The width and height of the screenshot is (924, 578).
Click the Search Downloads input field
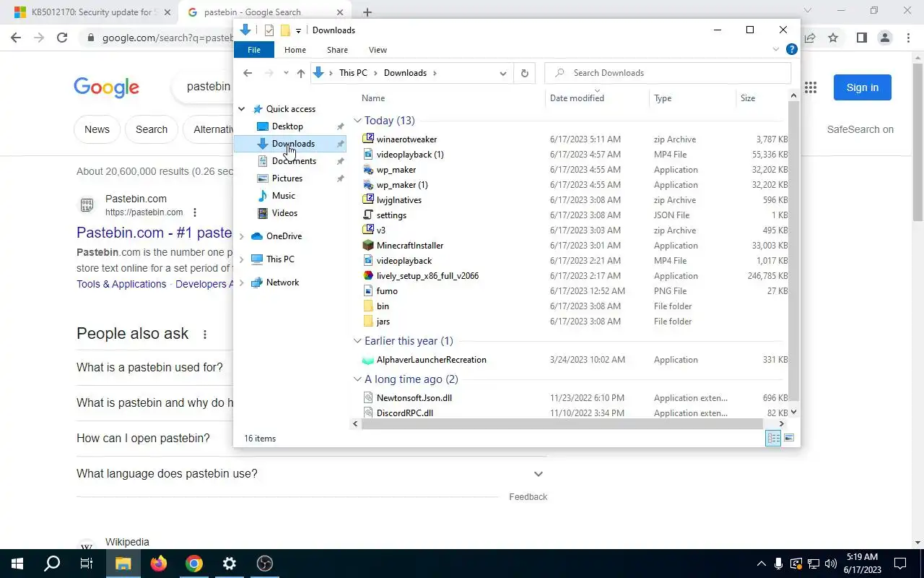pyautogui.click(x=668, y=73)
